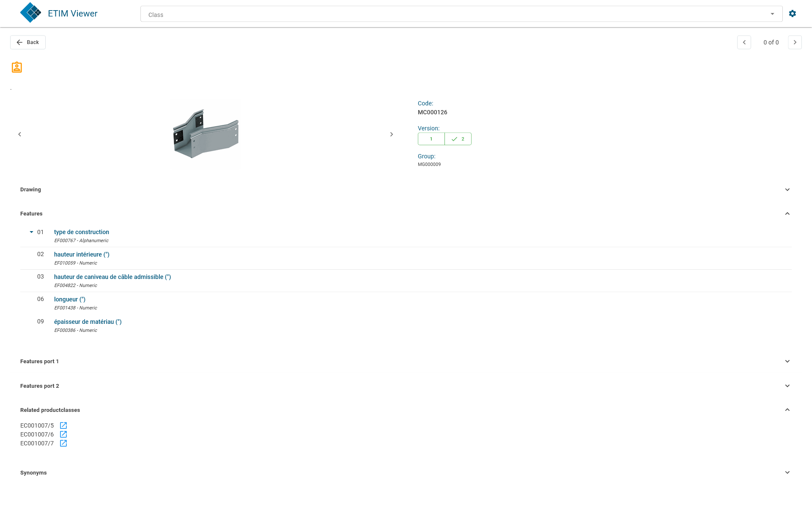The image size is (812, 508).
Task: Show next product image
Action: (392, 134)
